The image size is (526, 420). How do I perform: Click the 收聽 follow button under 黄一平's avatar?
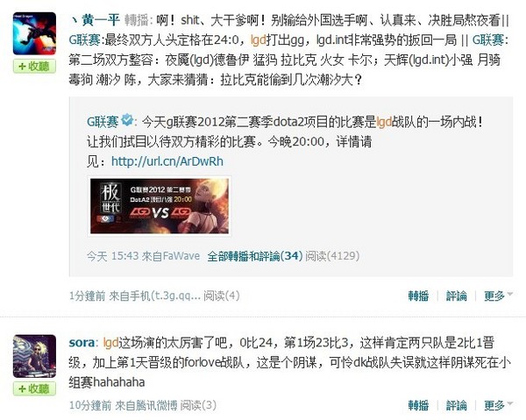34,66
